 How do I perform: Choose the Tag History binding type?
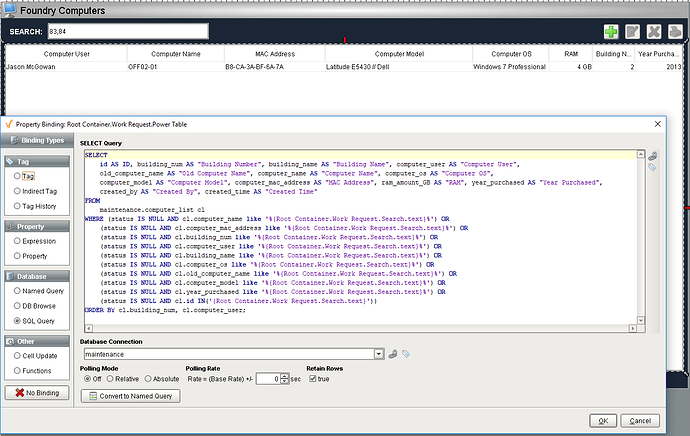click(17, 206)
